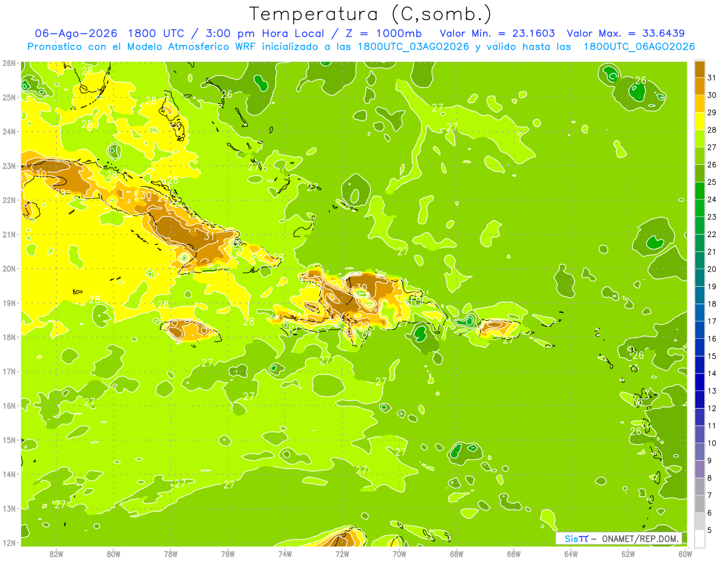
Task: Click the 23N latitude axis label
Action: tap(8, 166)
